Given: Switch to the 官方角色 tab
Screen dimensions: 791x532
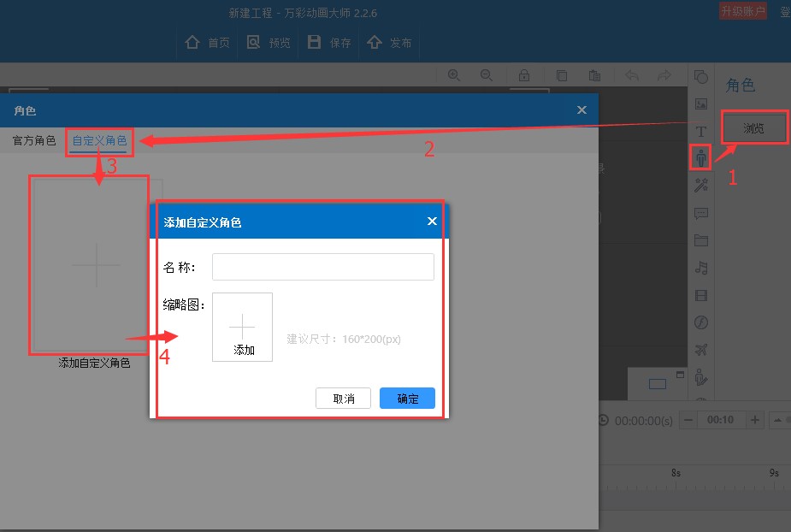Looking at the screenshot, I should [32, 139].
